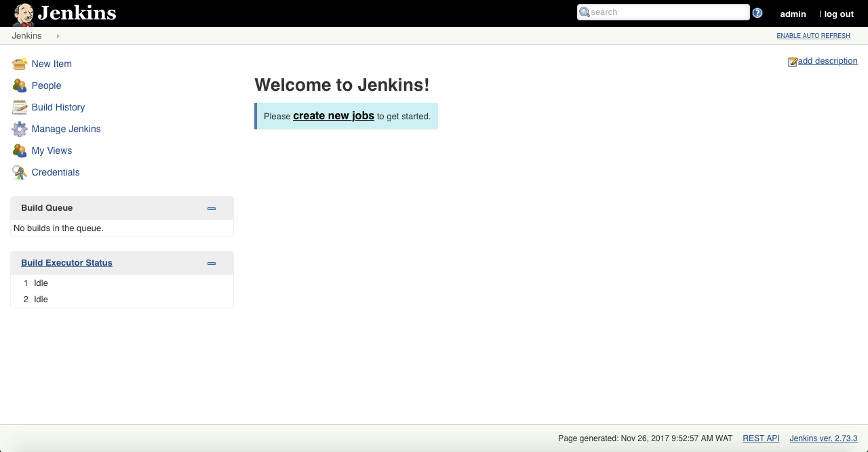This screenshot has height=452, width=868.
Task: Click the create new jobs link
Action: (333, 116)
